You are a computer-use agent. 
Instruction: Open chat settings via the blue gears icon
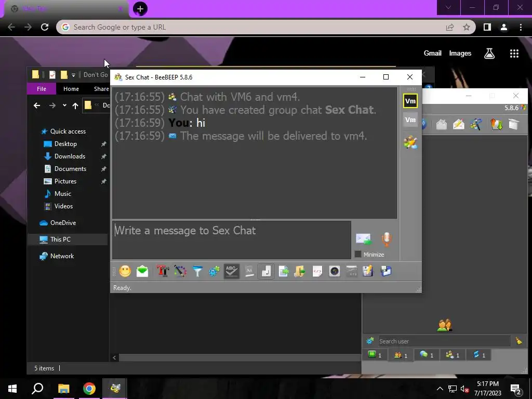(x=214, y=271)
